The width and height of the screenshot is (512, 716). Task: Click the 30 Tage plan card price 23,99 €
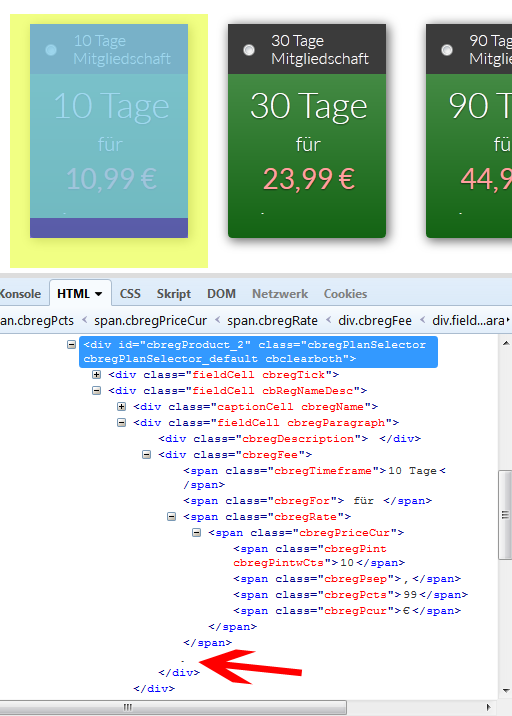pyautogui.click(x=309, y=179)
